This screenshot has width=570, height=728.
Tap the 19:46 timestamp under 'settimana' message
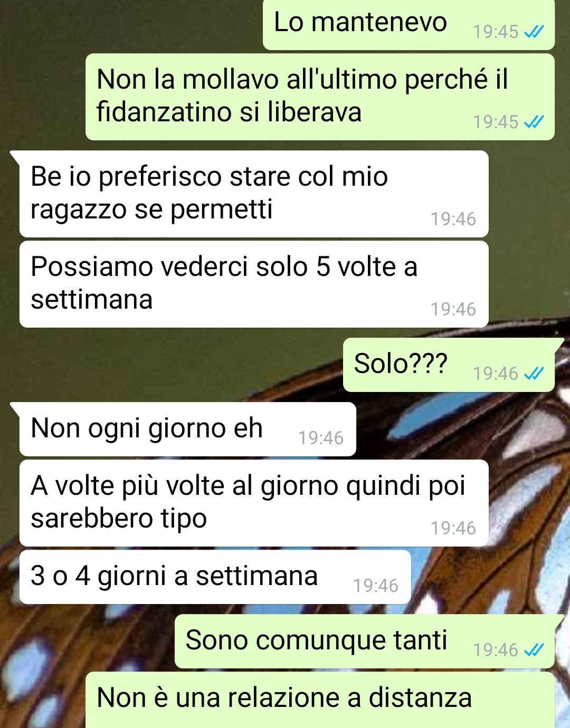click(x=453, y=310)
